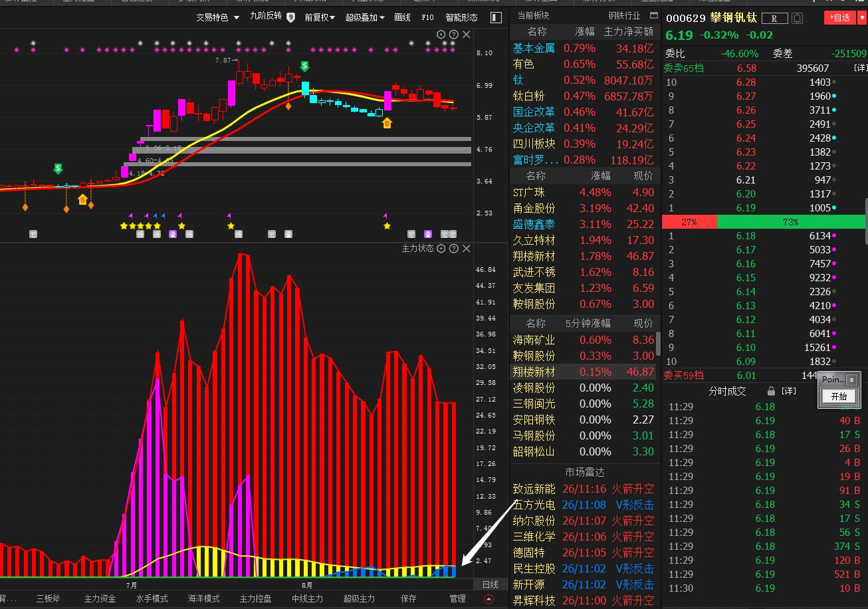Open 海南矿业 in 5分钟涨幅 list
This screenshot has height=609, width=868.
tap(584, 340)
